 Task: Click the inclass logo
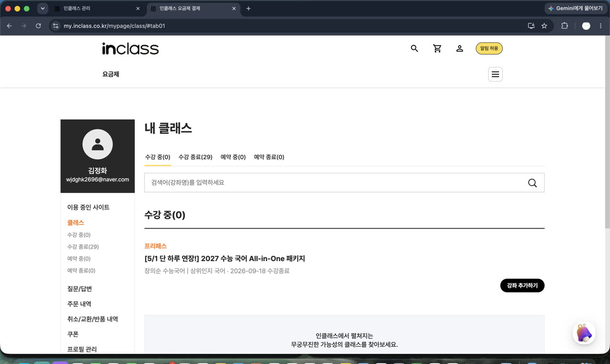(x=130, y=49)
